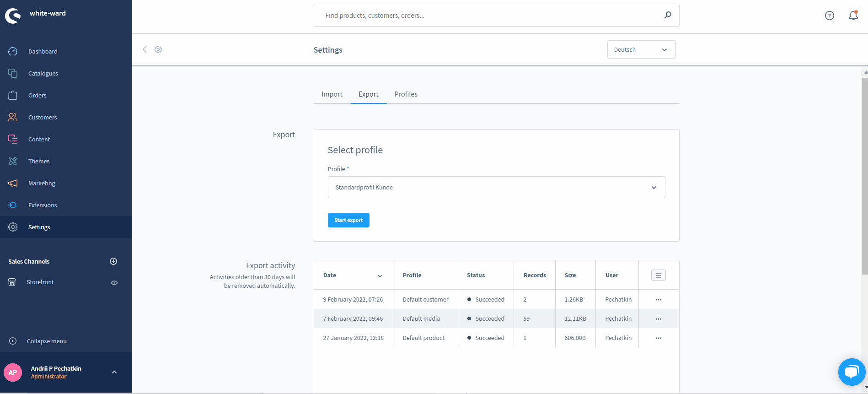Click the Orders bag icon
Screen dimensions: 868x394
point(13,95)
